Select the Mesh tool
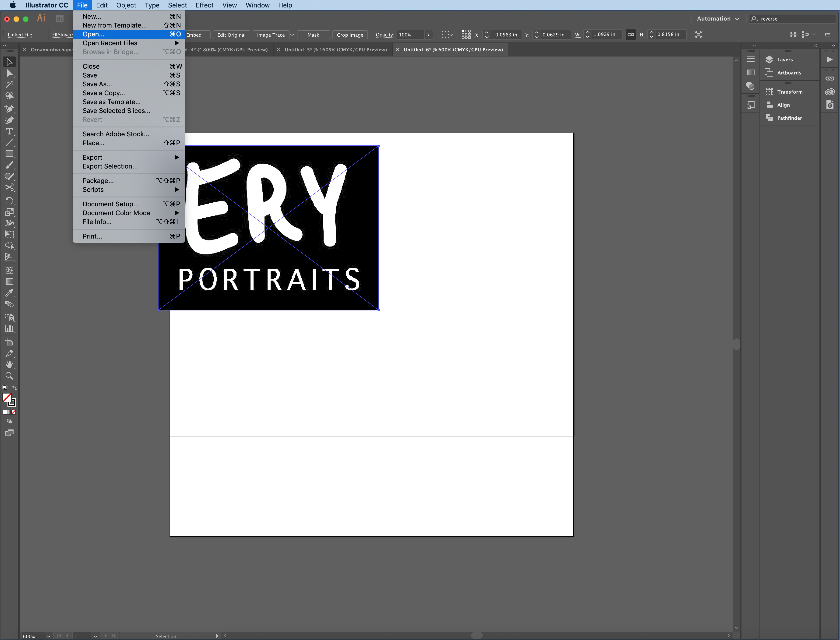The height and width of the screenshot is (640, 840). [x=9, y=271]
